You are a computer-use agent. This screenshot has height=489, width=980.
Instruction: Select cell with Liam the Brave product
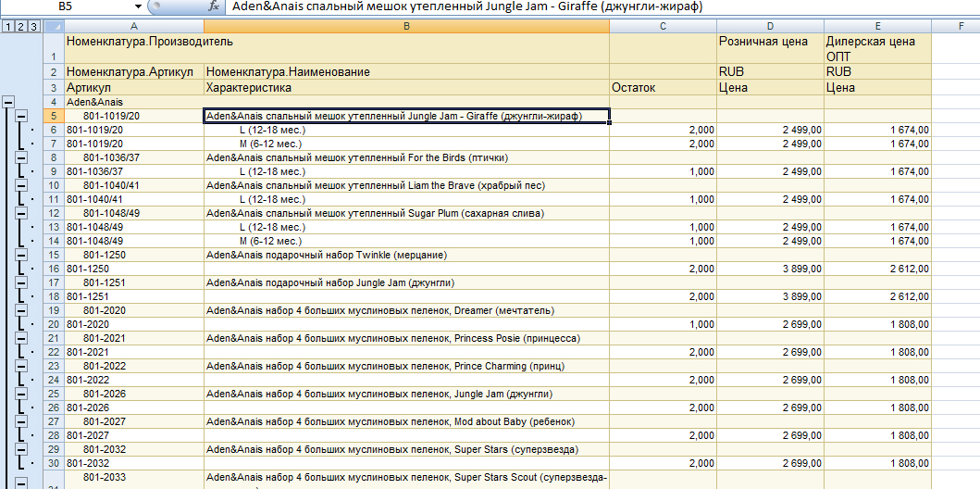[406, 185]
